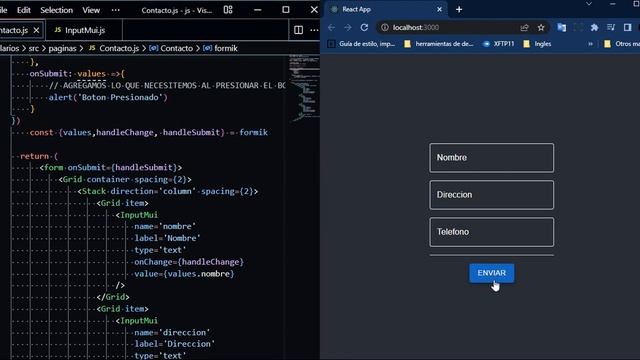640x360 pixels.
Task: Split the editor to the right
Action: click(298, 30)
